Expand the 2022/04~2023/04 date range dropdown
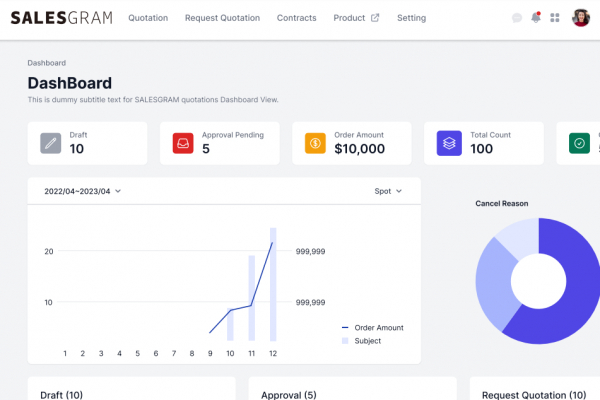 [82, 191]
